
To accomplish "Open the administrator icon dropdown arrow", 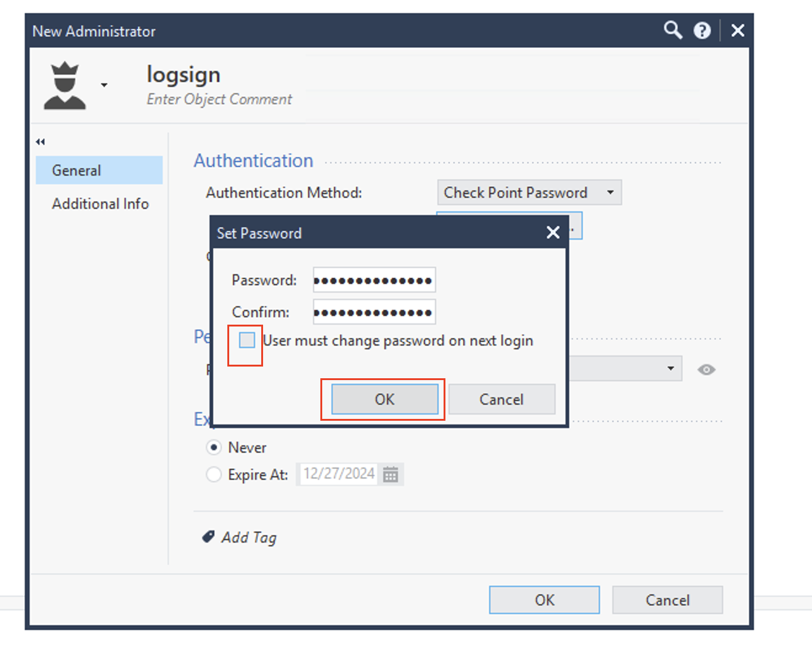I will [x=104, y=85].
